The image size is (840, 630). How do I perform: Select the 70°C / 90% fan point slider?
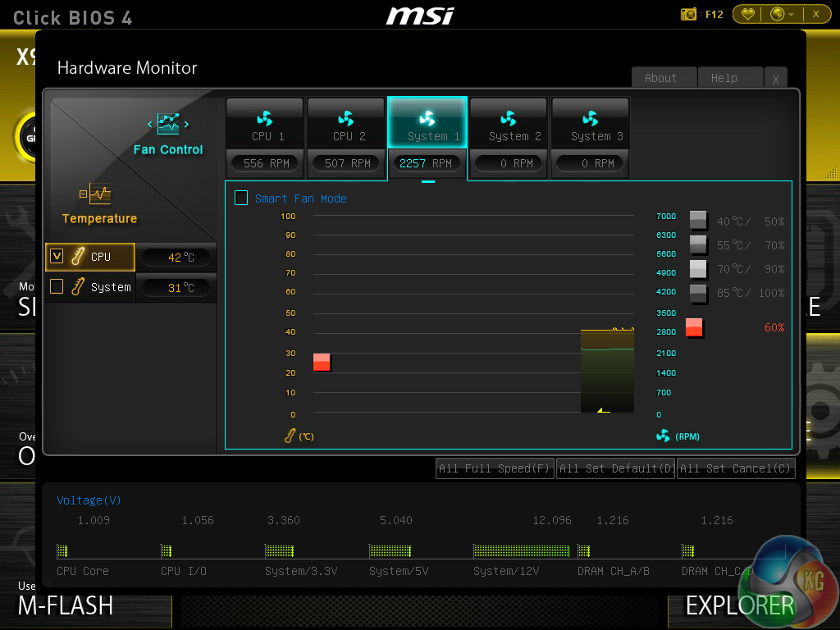[698, 268]
